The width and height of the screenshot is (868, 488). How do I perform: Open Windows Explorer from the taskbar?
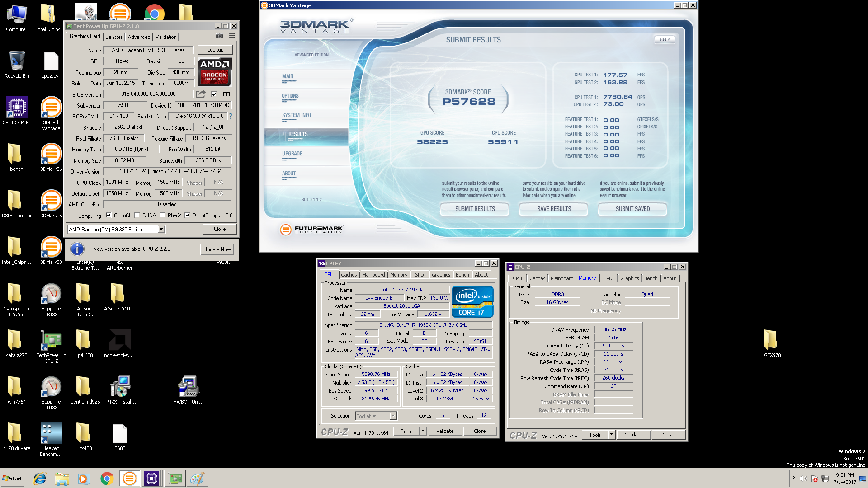[x=62, y=479]
